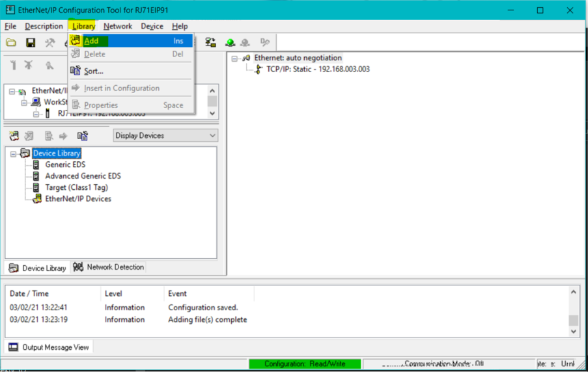The width and height of the screenshot is (588, 372).
Task: Click the grayed diagnostic icon in main toolbar
Action: pyautogui.click(x=265, y=42)
